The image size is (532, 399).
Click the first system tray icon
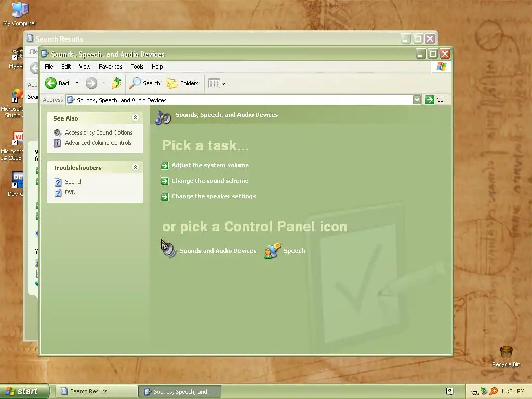[x=474, y=392]
